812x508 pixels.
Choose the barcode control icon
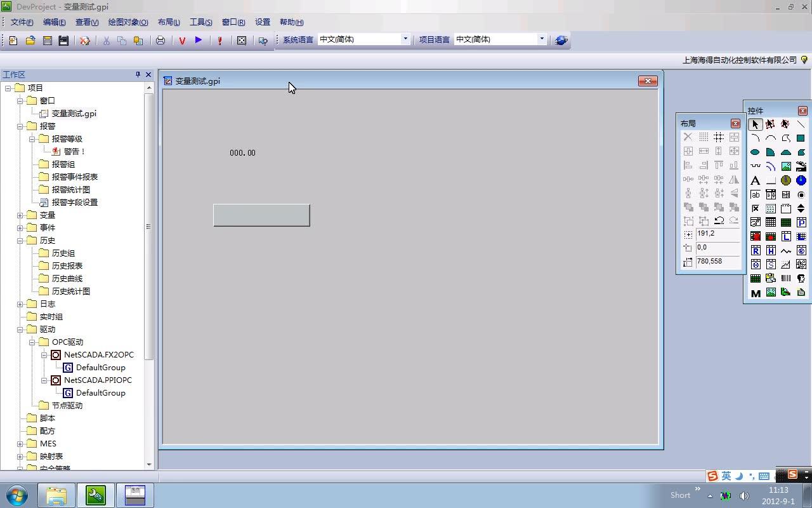(787, 277)
